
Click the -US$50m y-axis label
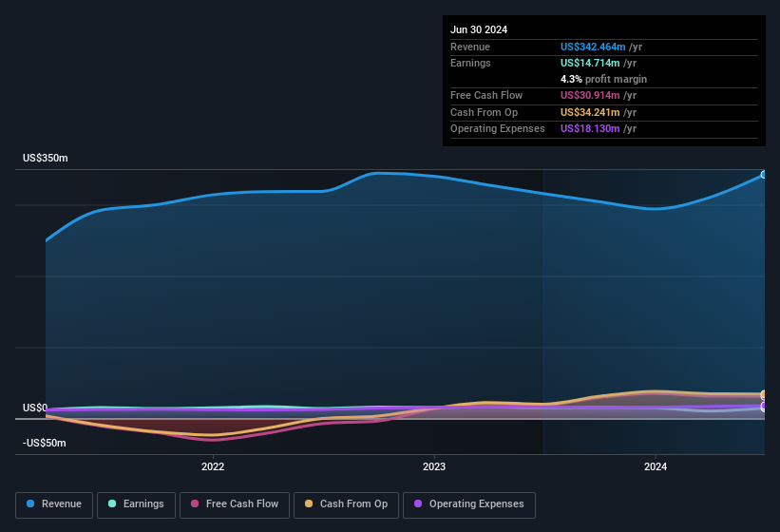coord(44,443)
